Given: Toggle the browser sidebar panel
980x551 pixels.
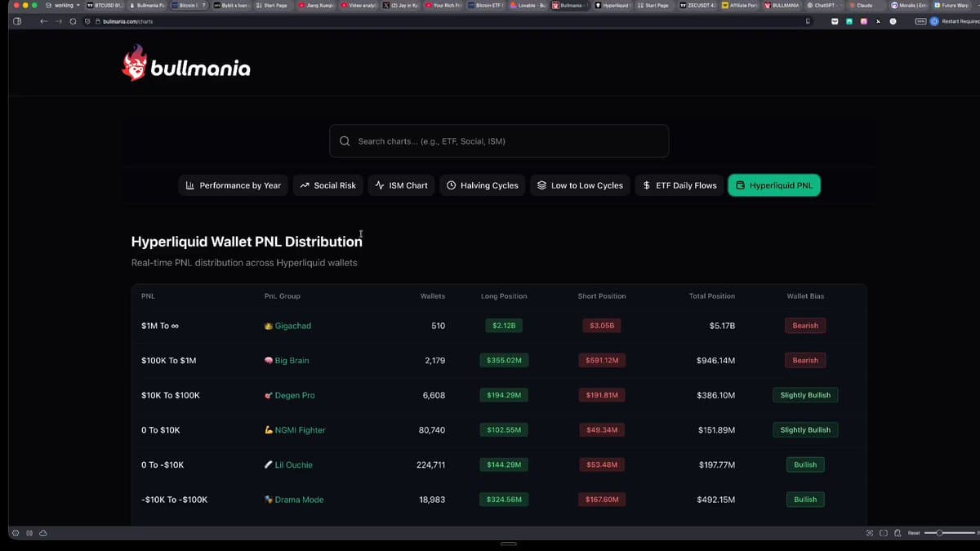Looking at the screenshot, I should click(x=16, y=22).
